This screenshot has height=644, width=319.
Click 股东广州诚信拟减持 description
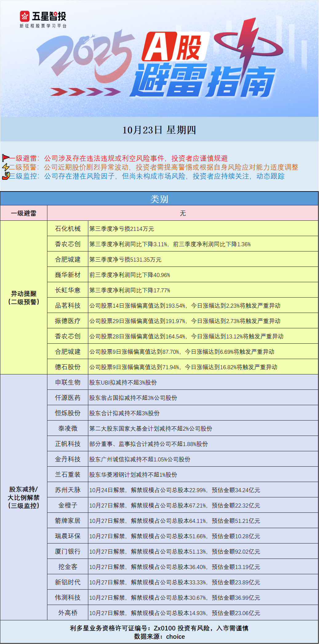coord(140,459)
